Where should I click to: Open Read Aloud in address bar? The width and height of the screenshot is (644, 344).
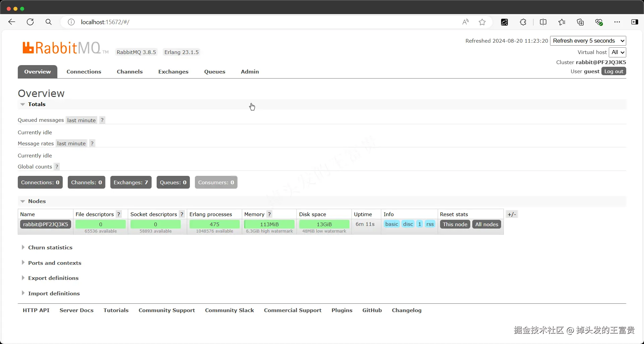click(x=466, y=22)
